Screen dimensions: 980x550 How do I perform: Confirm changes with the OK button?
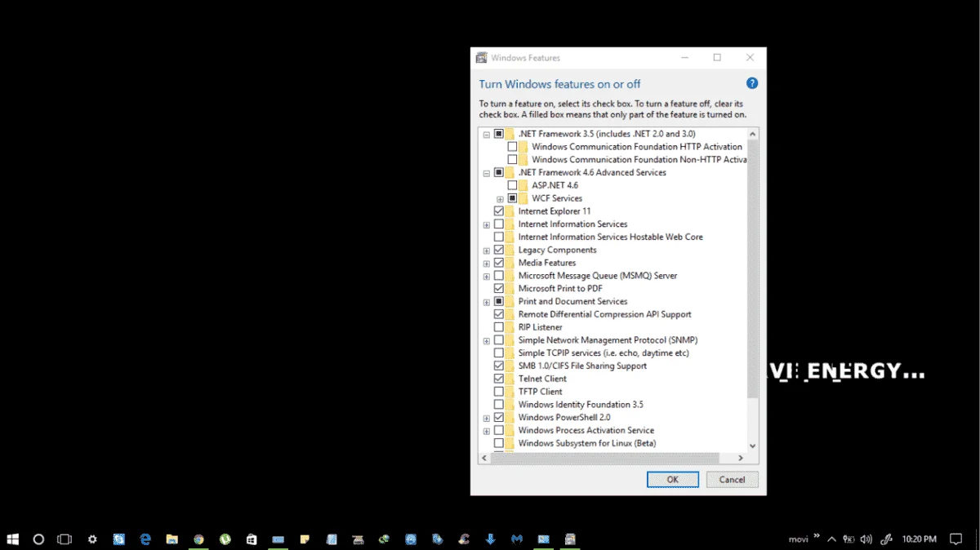(x=672, y=479)
